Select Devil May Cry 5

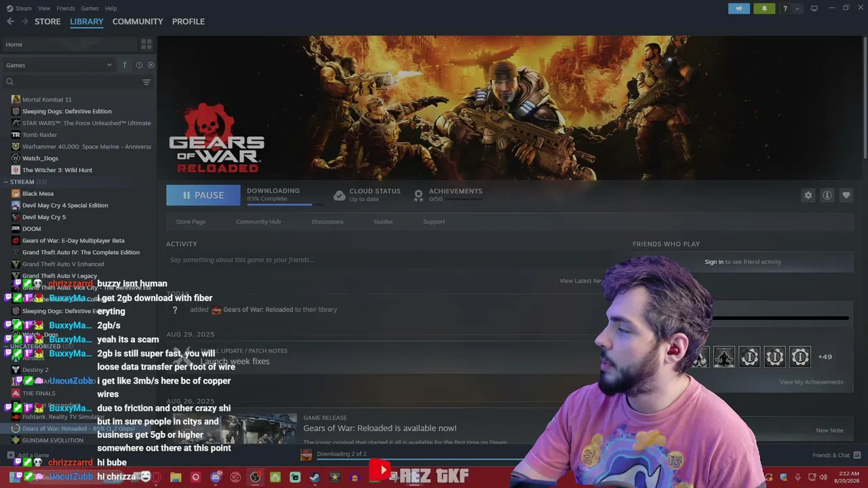click(44, 218)
